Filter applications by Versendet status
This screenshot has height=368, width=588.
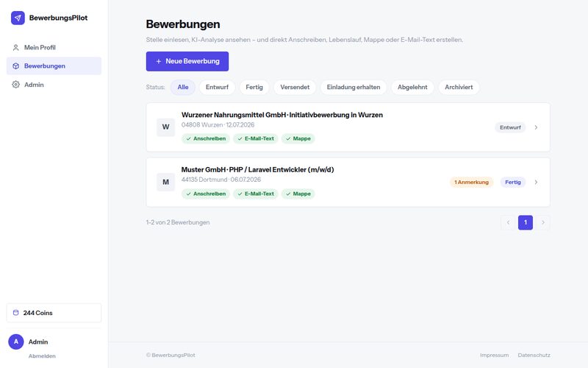pos(295,87)
